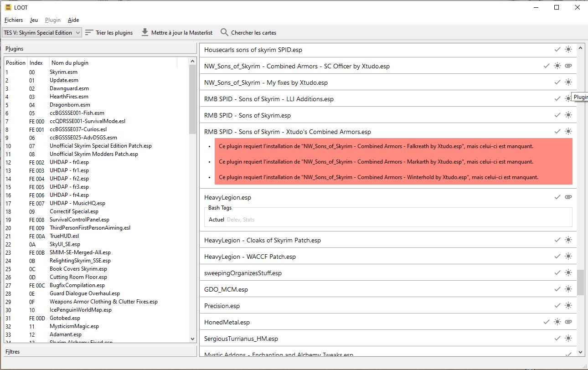Click paperclip icon on HeavyLegion.esp card

(x=568, y=197)
